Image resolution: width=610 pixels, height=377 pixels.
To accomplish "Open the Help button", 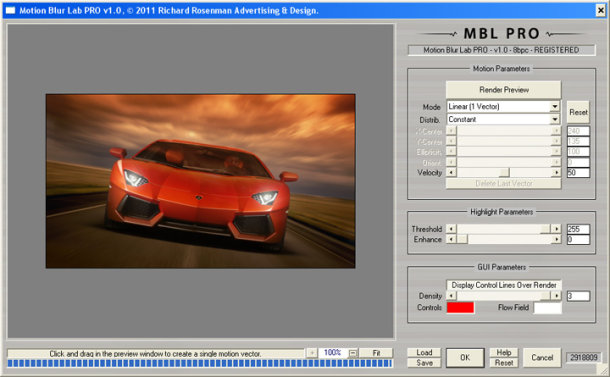I will click(x=504, y=352).
